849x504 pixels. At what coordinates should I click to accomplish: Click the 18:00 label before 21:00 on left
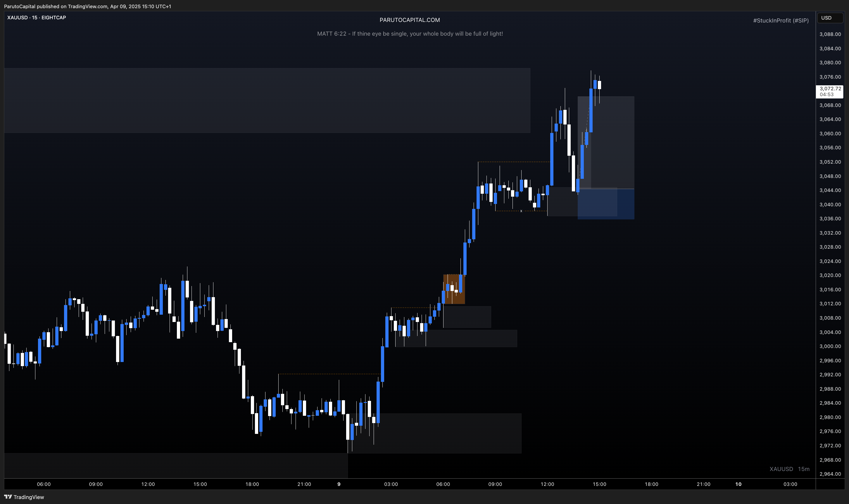(x=252, y=484)
